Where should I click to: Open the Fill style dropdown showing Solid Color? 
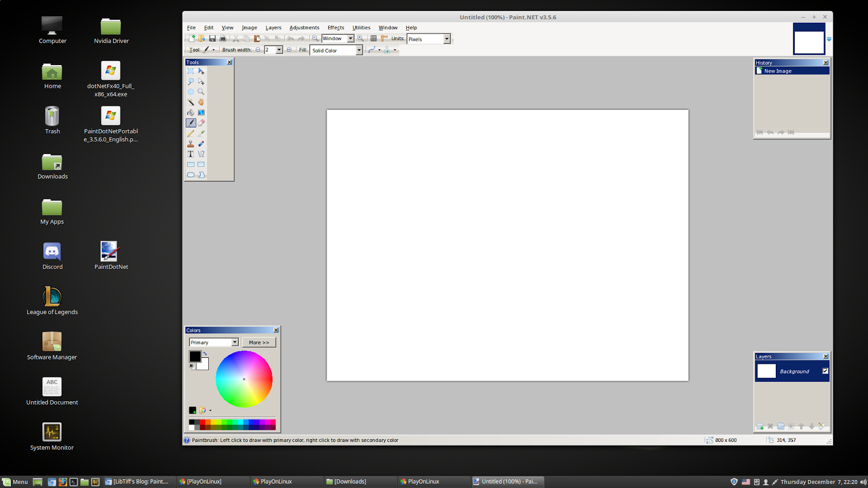pyautogui.click(x=359, y=50)
